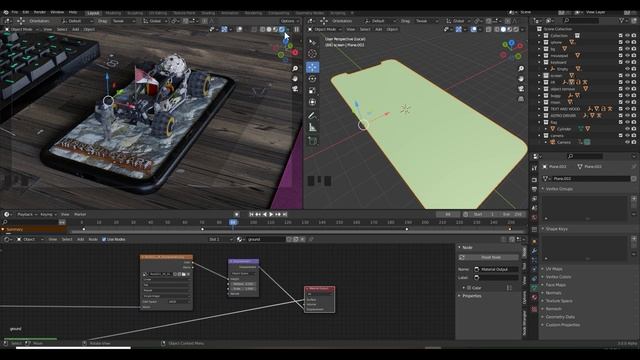Toggle auto keying record button in timeline
This screenshot has height=360, width=640.
point(236,214)
